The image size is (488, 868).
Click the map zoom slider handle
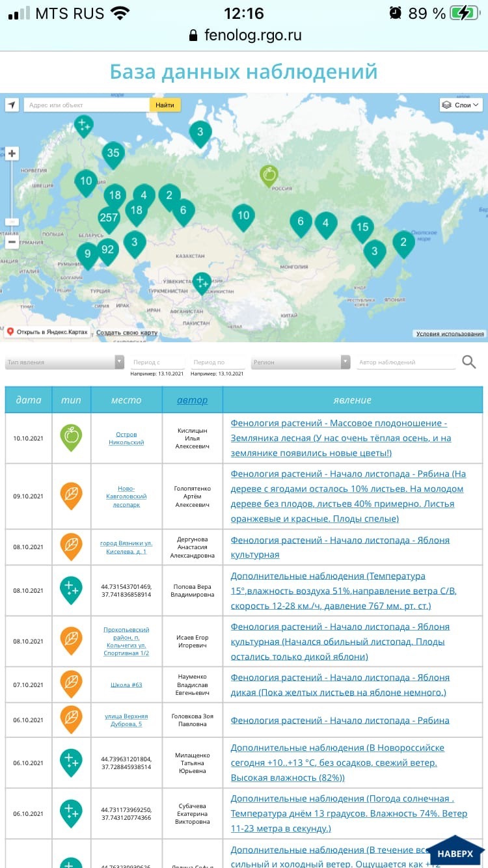click(x=12, y=222)
